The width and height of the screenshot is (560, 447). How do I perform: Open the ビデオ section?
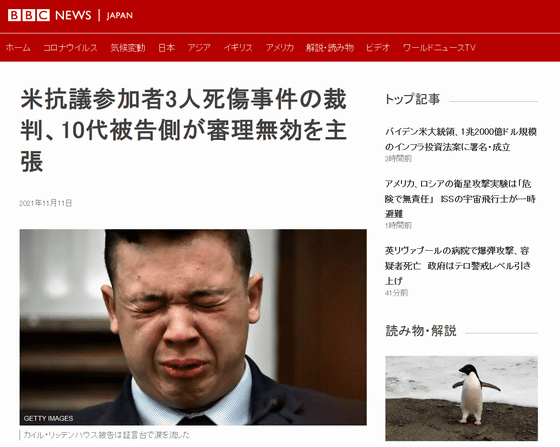378,47
